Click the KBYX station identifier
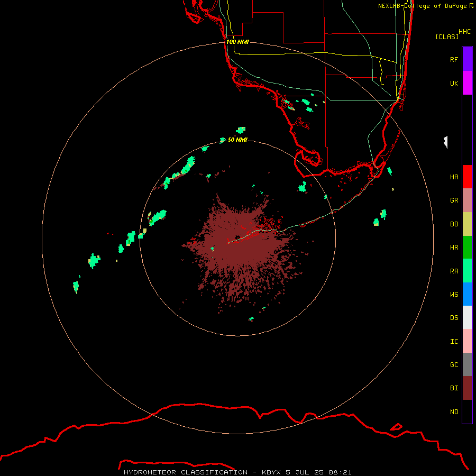This screenshot has height=476, width=476. (271, 472)
